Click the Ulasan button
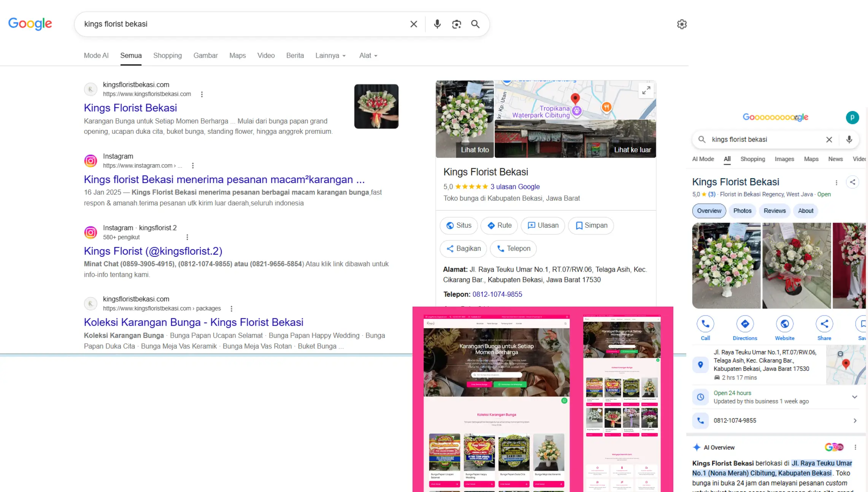868x492 pixels. click(543, 226)
